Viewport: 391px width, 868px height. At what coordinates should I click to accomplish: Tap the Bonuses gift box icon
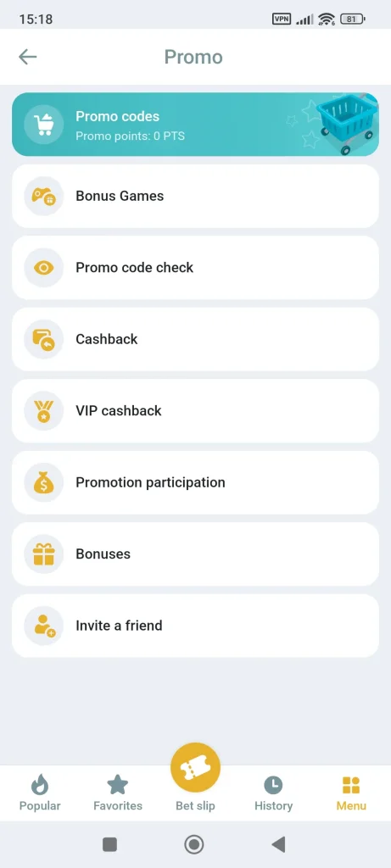(44, 554)
